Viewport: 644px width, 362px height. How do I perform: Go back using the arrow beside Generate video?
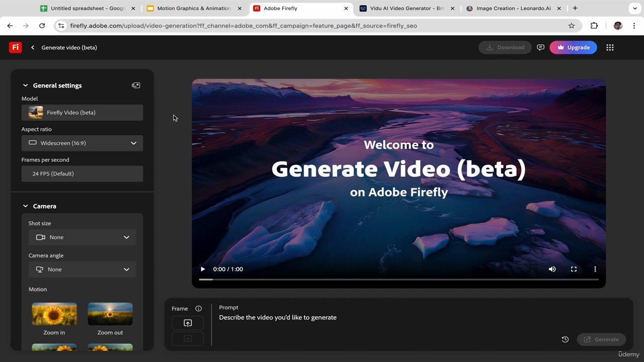33,47
